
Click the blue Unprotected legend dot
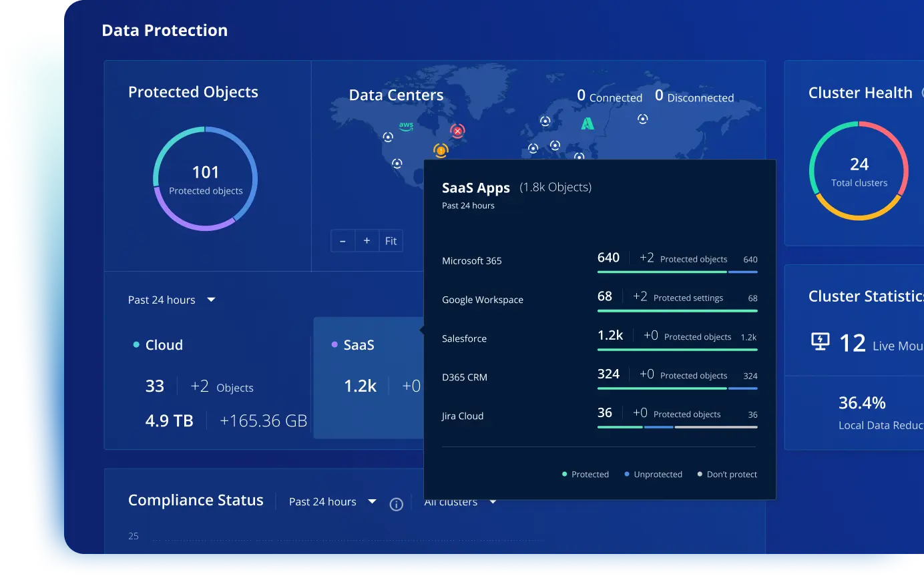coord(627,474)
